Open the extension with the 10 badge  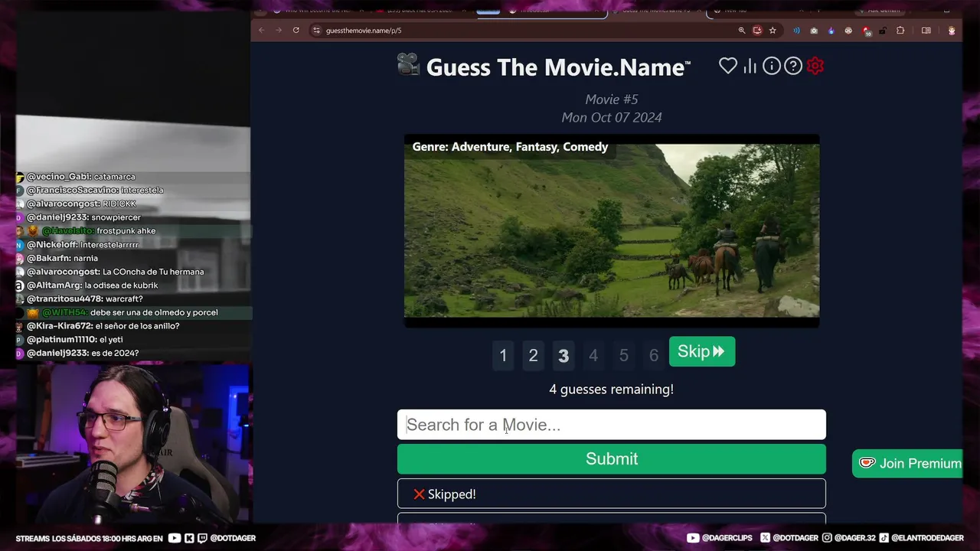(x=866, y=31)
